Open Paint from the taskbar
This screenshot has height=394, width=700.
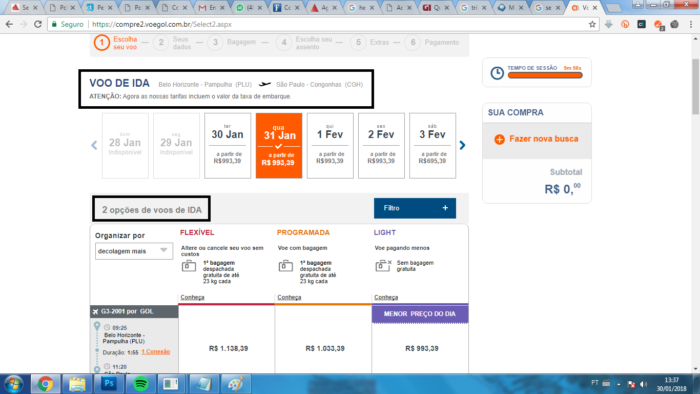click(x=235, y=384)
